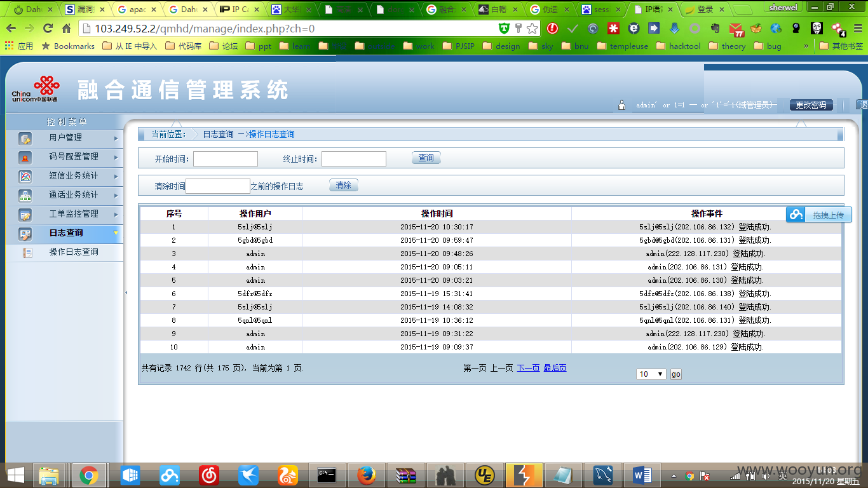This screenshot has width=868, height=488.
Task: Switch to the apac browser tab
Action: pyautogui.click(x=138, y=10)
